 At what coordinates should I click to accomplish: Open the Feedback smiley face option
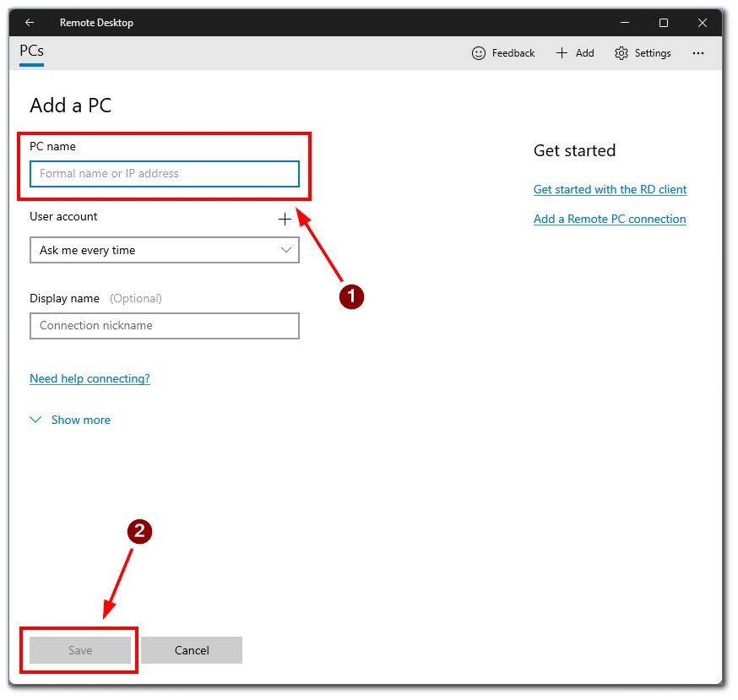pos(479,53)
